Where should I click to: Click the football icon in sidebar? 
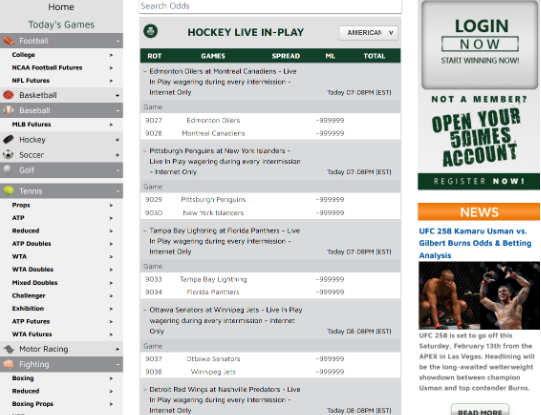[9, 41]
